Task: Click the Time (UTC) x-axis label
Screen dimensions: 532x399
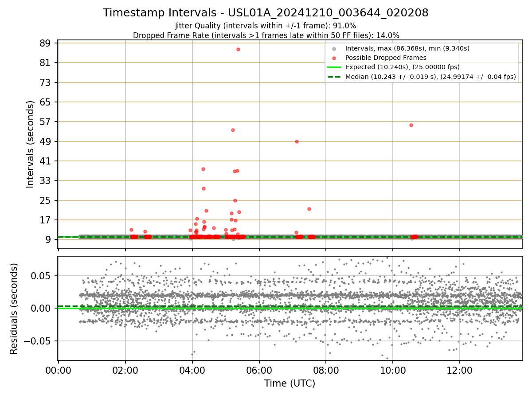Action: [x=289, y=383]
